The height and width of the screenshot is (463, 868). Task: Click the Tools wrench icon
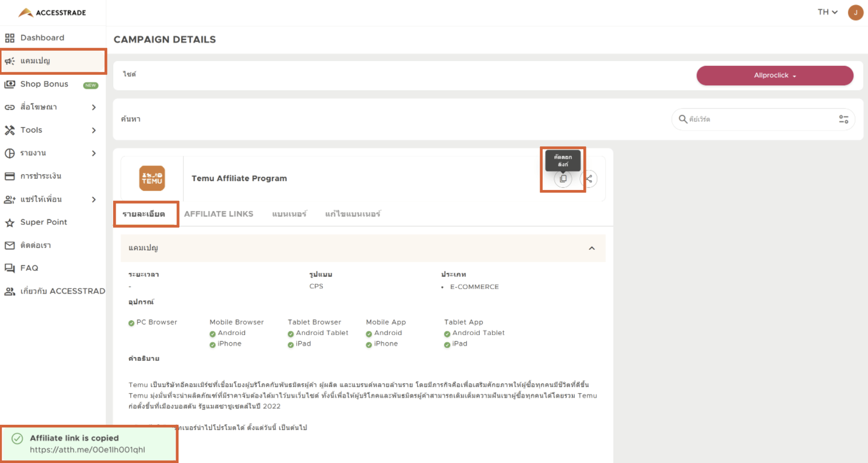click(10, 130)
